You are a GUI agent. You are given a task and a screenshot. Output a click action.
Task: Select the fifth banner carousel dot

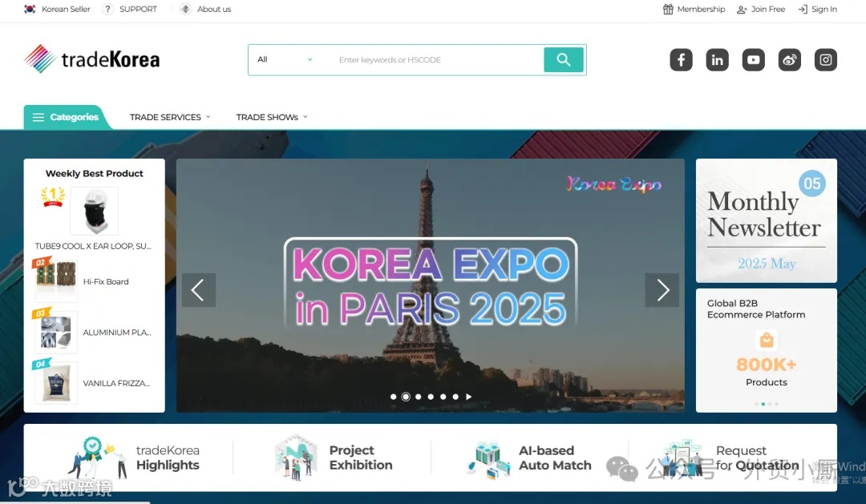(x=443, y=397)
